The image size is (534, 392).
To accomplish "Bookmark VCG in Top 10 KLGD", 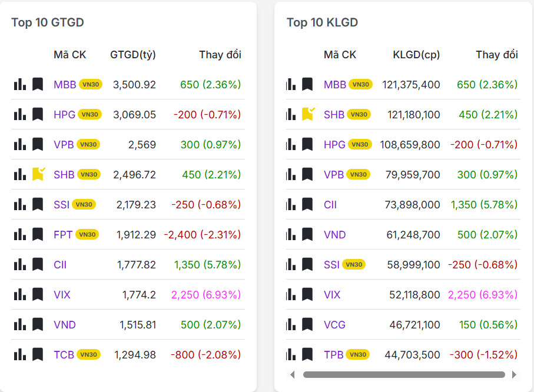I will pyautogui.click(x=307, y=324).
